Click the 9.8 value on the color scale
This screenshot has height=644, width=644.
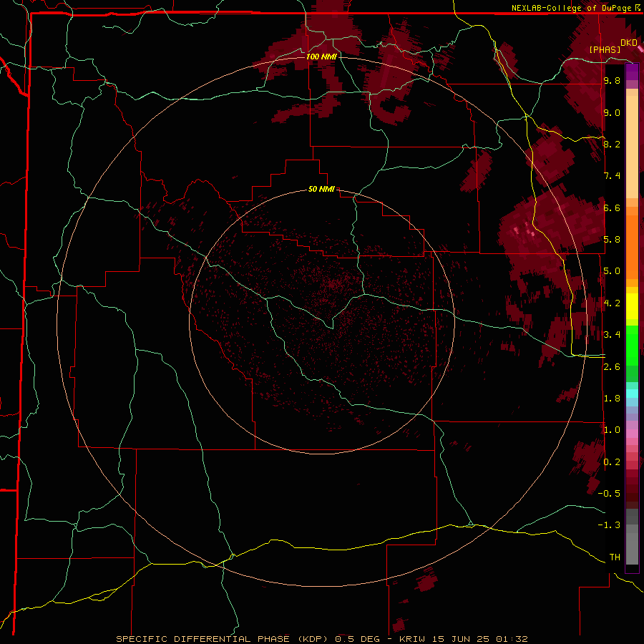click(x=612, y=80)
